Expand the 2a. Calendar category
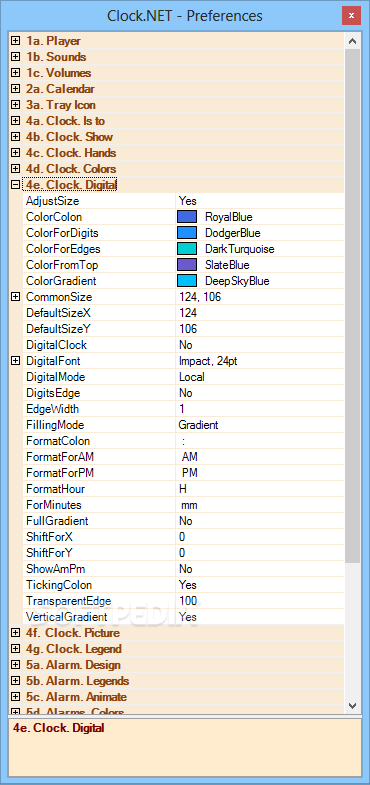This screenshot has width=370, height=785. [x=16, y=89]
